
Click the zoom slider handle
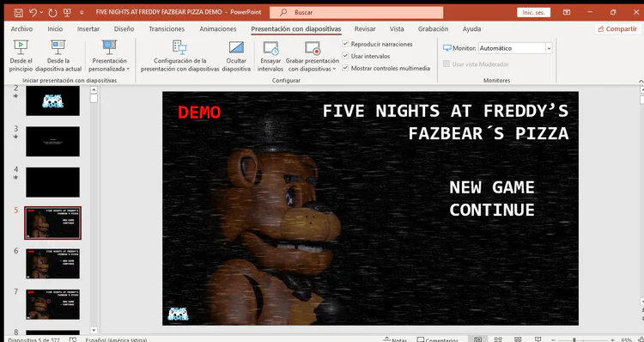[x=574, y=340]
